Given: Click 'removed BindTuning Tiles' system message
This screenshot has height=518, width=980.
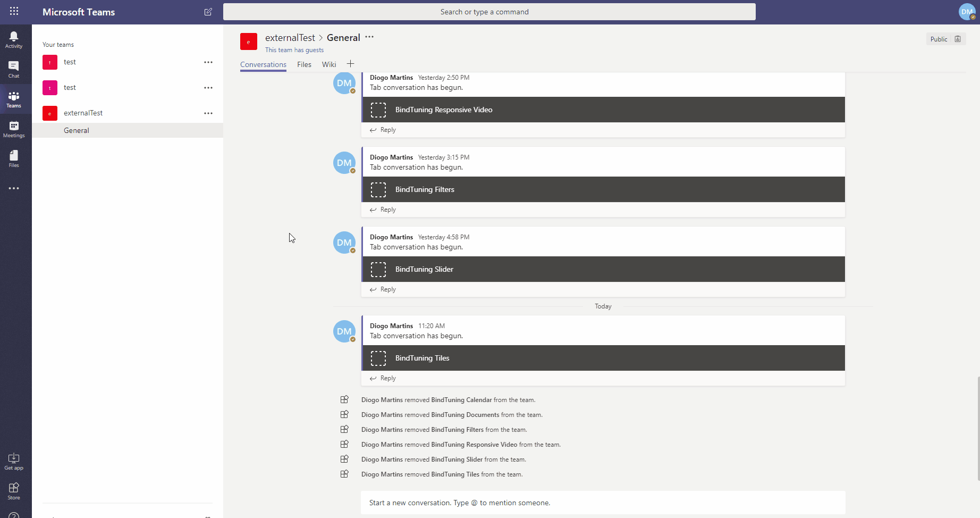Looking at the screenshot, I should 442,474.
